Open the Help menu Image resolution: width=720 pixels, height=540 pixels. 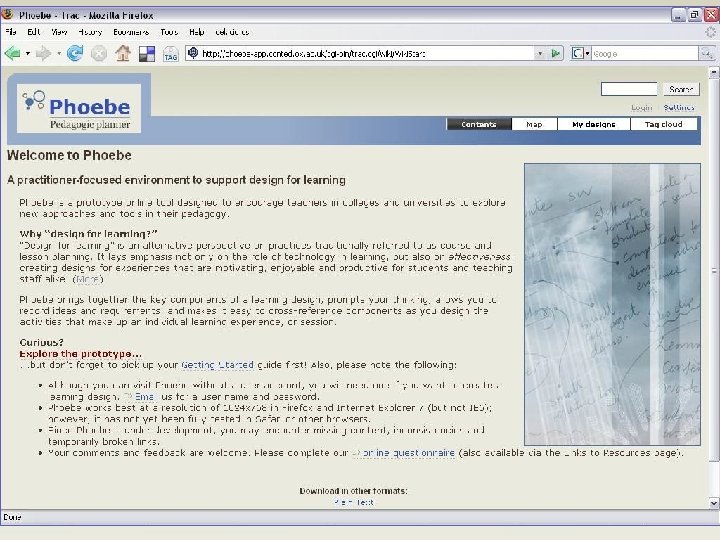(x=197, y=32)
